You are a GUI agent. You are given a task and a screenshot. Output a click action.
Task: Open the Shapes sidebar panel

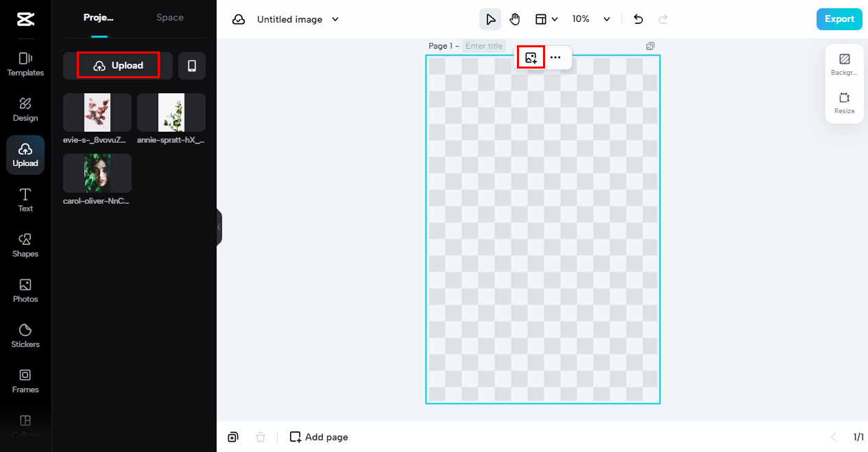pyautogui.click(x=25, y=246)
